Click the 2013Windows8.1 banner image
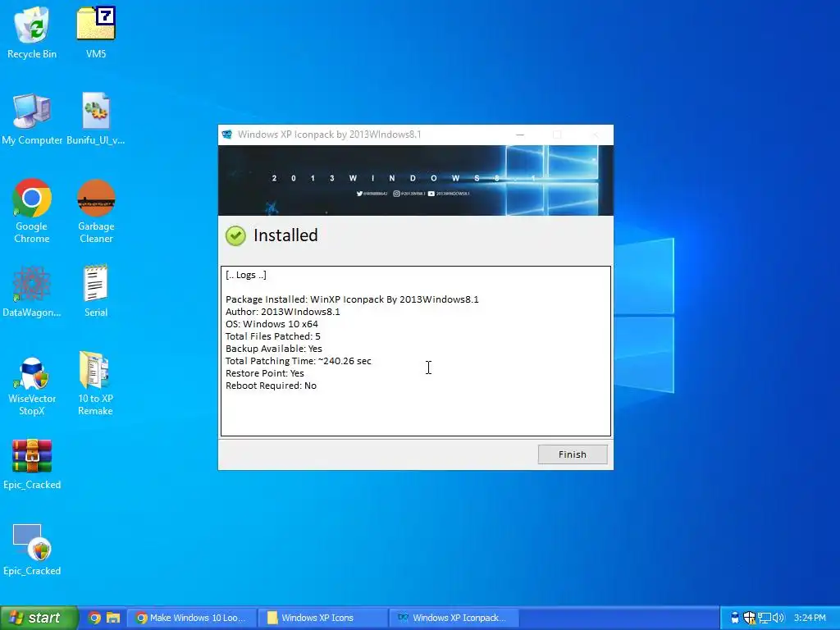 [x=416, y=180]
